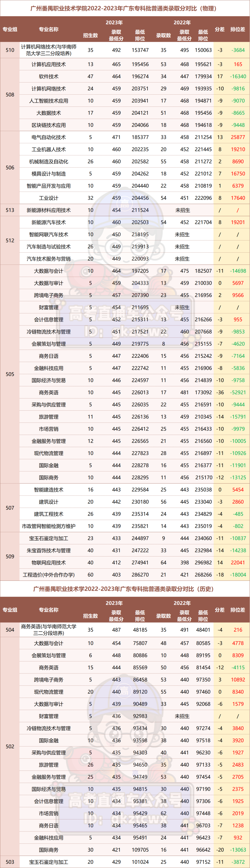
Task: Select group code cell 504
Action: (10, 630)
